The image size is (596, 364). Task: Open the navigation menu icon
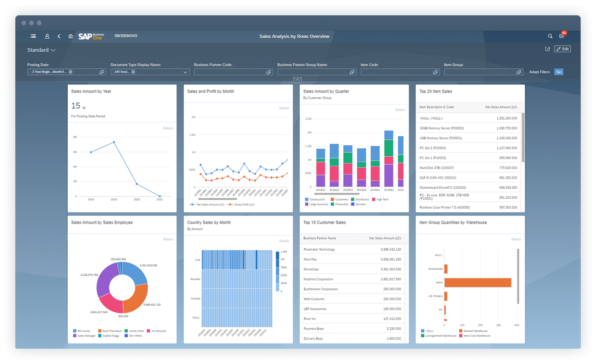coord(33,36)
